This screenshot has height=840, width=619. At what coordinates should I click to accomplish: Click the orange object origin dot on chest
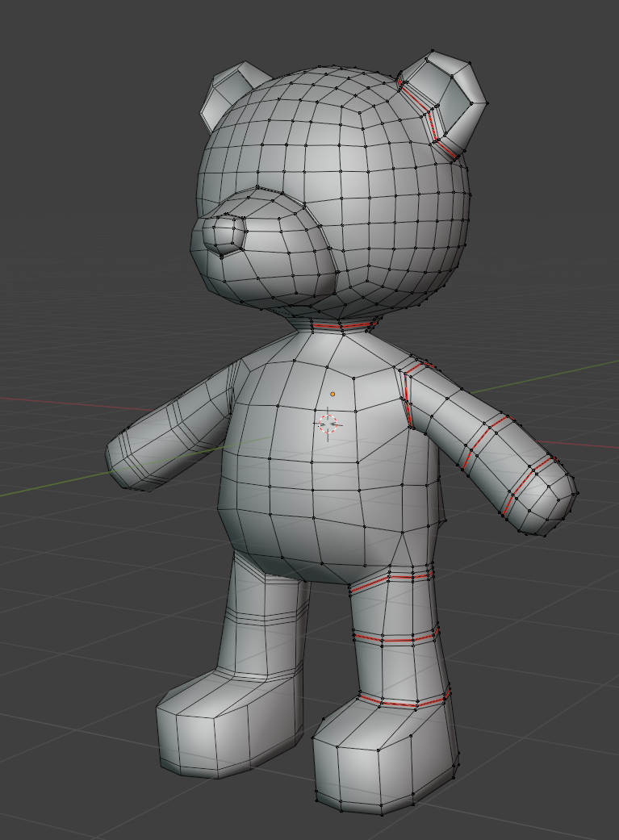point(333,394)
